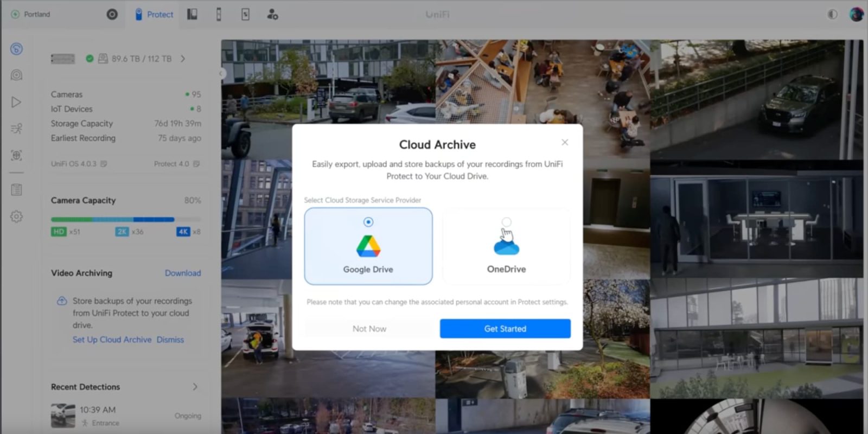Expand storage details chevron beside 112 TB

(183, 59)
